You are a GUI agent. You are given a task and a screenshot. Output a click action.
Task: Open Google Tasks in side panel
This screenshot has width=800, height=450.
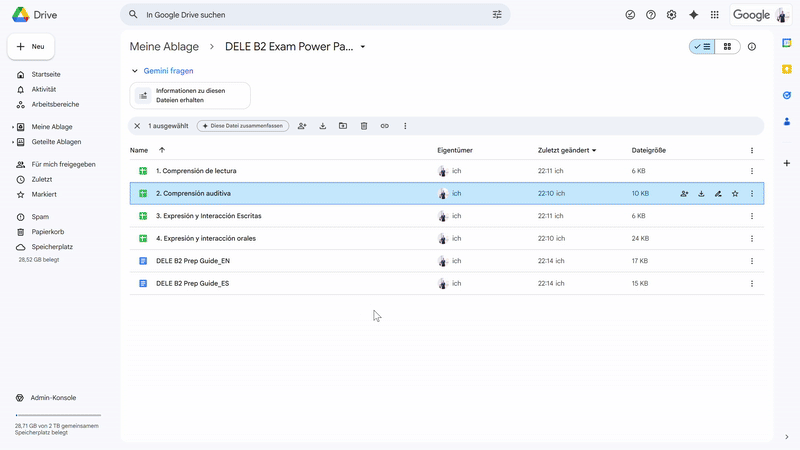[x=787, y=95]
